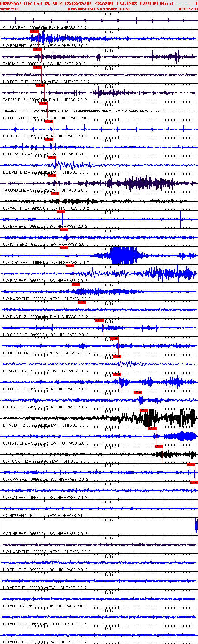Click the UW.TDH.EHZ station label
198x644 pixels.
pos(14,570)
